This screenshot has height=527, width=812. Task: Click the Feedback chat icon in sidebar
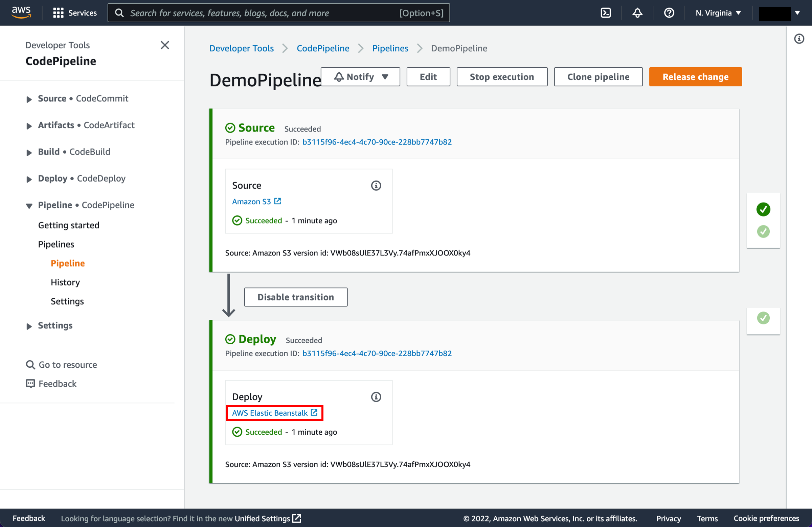point(30,384)
